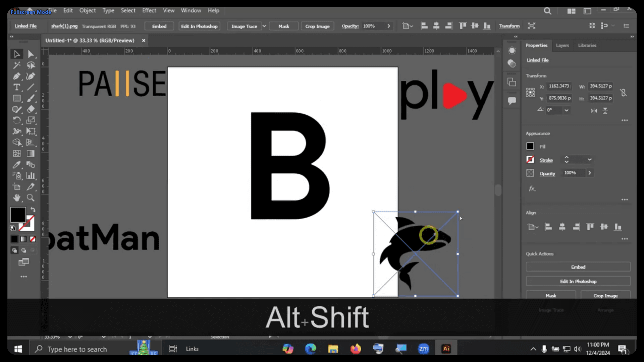Change the screen mode
Image resolution: width=644 pixels, height=362 pixels.
(x=23, y=262)
